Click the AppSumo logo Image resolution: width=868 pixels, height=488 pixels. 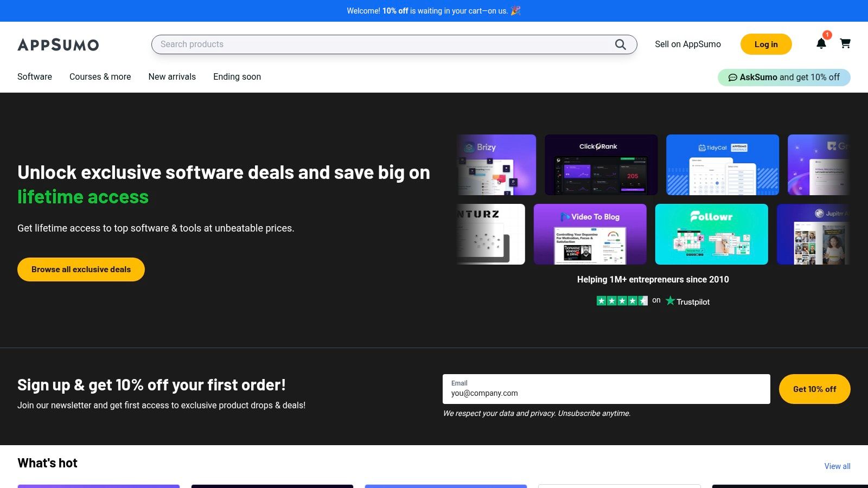(58, 44)
